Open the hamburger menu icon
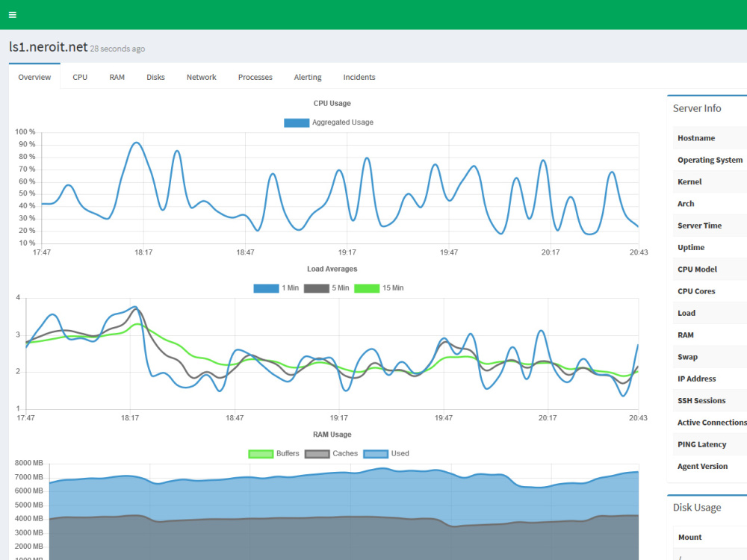This screenshot has height=560, width=747. 13,15
